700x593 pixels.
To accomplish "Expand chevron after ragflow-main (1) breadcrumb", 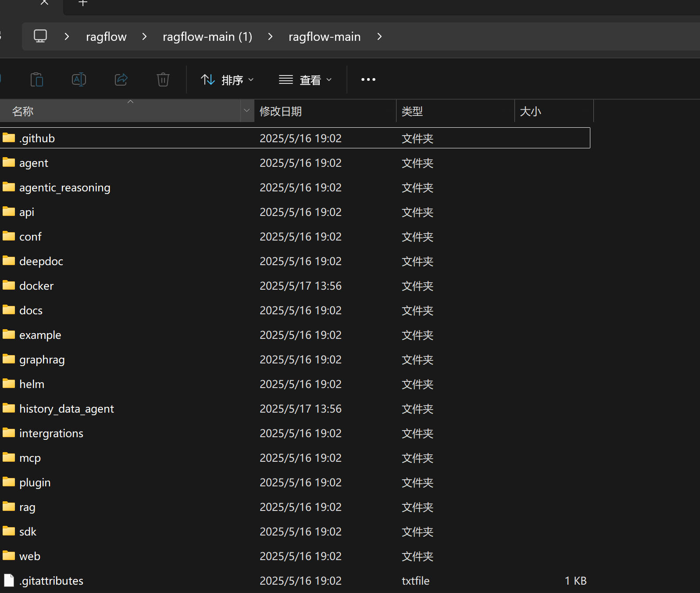I will [x=270, y=36].
